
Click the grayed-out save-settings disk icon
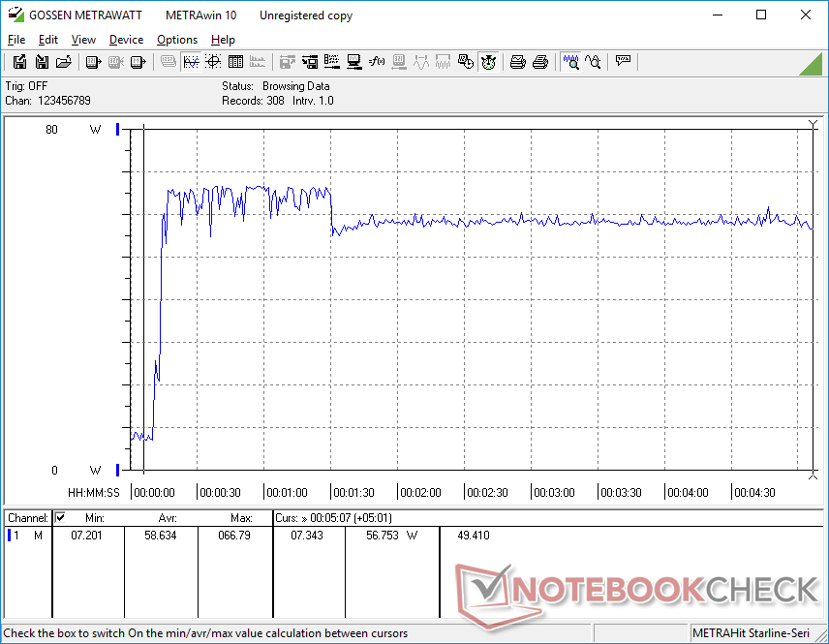click(287, 62)
